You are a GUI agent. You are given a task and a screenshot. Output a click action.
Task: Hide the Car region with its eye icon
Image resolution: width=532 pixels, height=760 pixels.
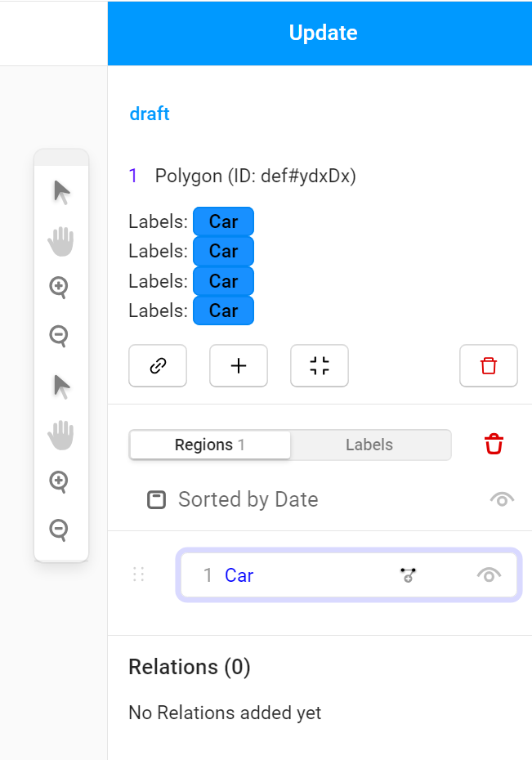[488, 574]
